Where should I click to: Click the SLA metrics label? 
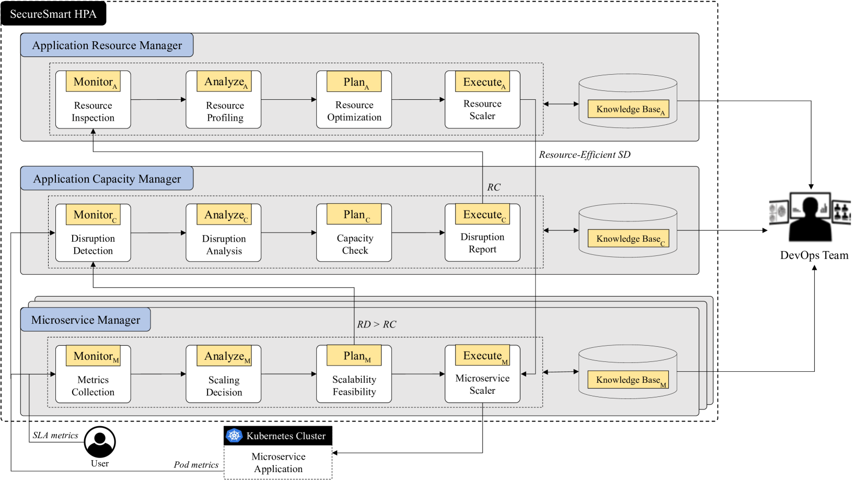point(55,435)
